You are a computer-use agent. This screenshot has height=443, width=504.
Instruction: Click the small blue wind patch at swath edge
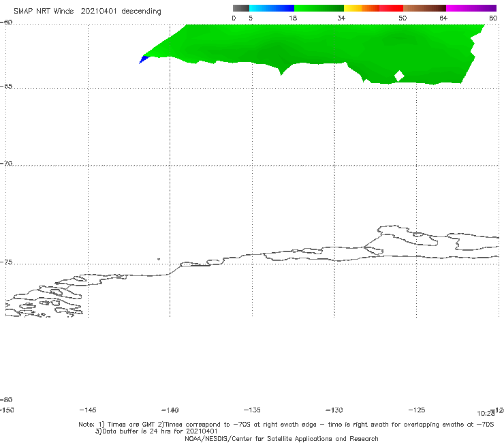tap(144, 59)
